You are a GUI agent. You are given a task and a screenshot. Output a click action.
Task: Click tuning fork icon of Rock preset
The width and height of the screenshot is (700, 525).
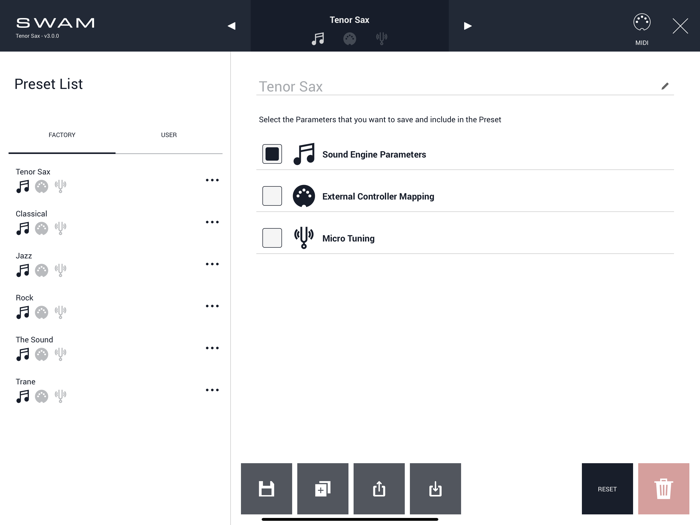click(x=60, y=312)
